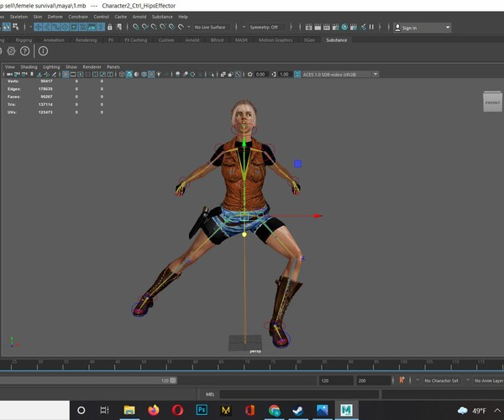Click the Task View button on taskbar

pos(104,410)
